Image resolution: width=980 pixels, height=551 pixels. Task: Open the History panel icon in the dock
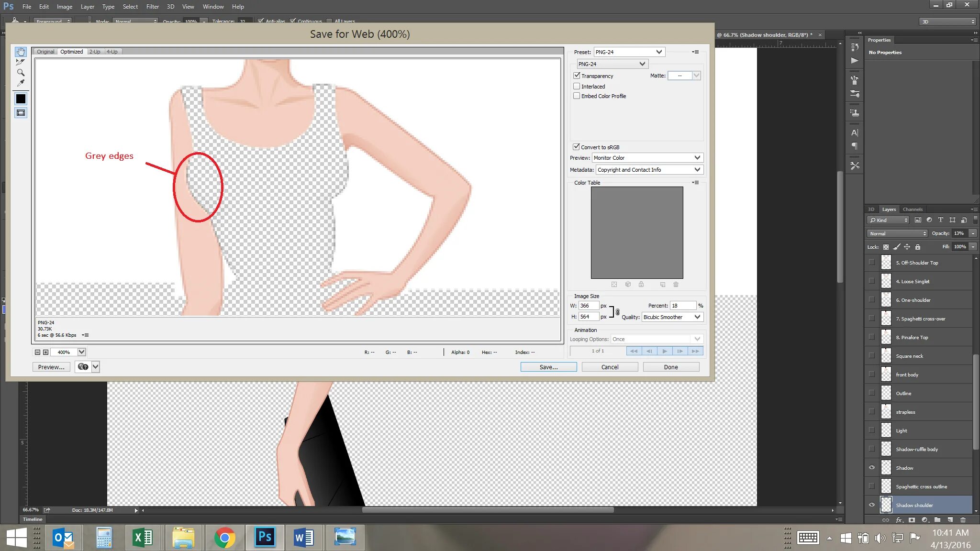click(855, 47)
